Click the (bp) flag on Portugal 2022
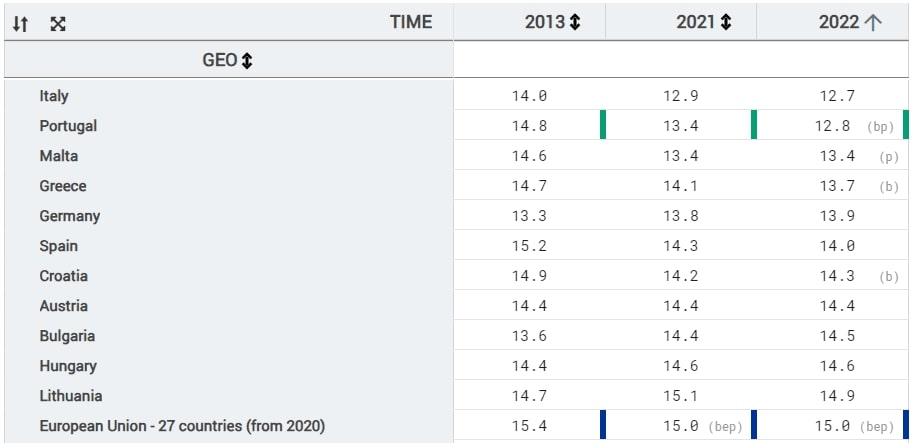The image size is (912, 443). point(881,127)
